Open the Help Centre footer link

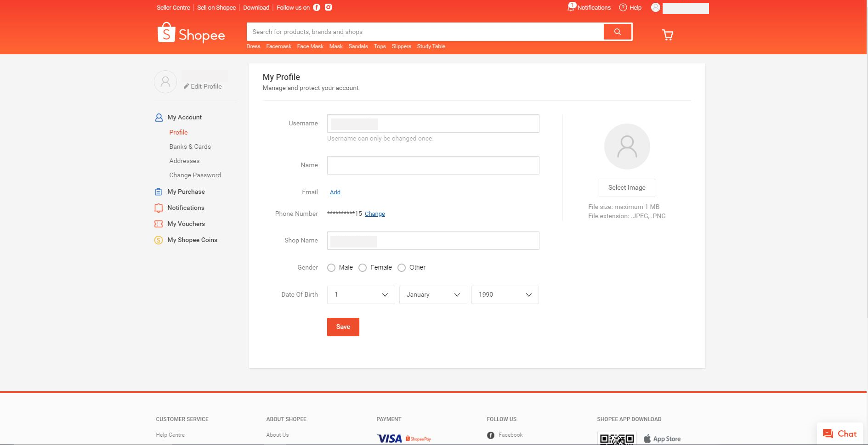(x=170, y=435)
